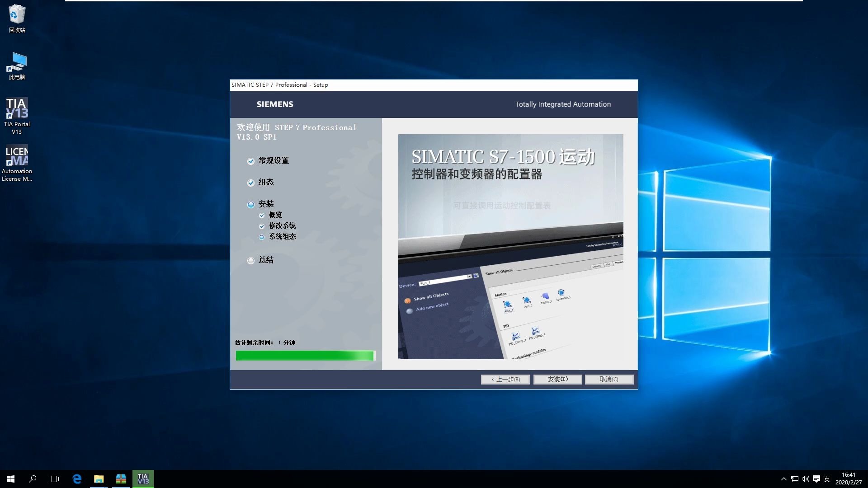This screenshot has width=868, height=488.
Task: Select the 系统组态 step radio indicator
Action: point(261,237)
